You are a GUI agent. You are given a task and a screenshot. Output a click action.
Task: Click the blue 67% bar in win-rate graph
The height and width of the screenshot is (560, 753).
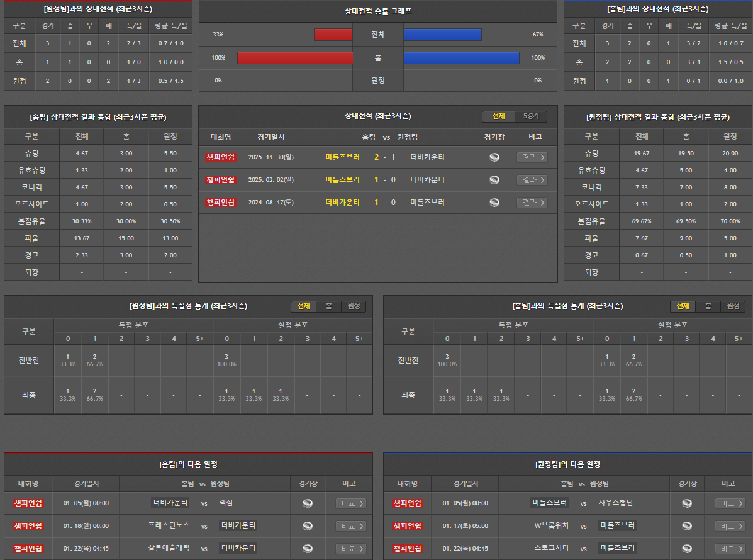point(442,35)
